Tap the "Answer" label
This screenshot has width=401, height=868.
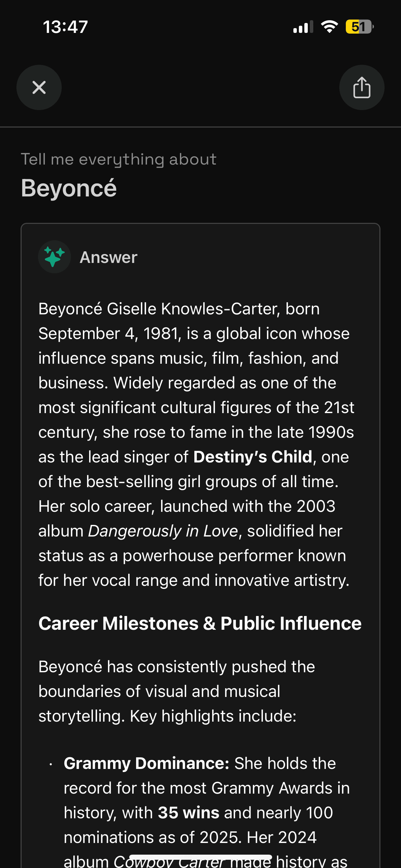point(108,257)
